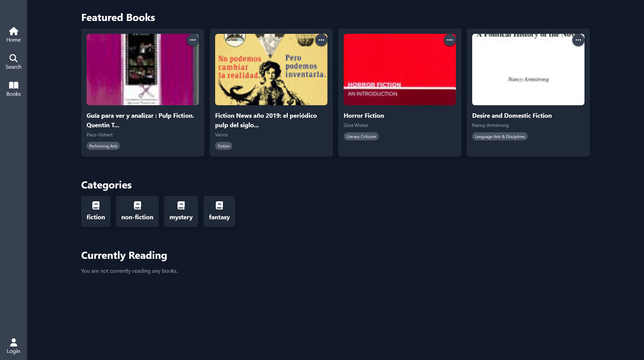Click title 'Guía para ver y analizar : Pulp Fiction'
Viewport: 644px width, 360px height.
[140, 120]
